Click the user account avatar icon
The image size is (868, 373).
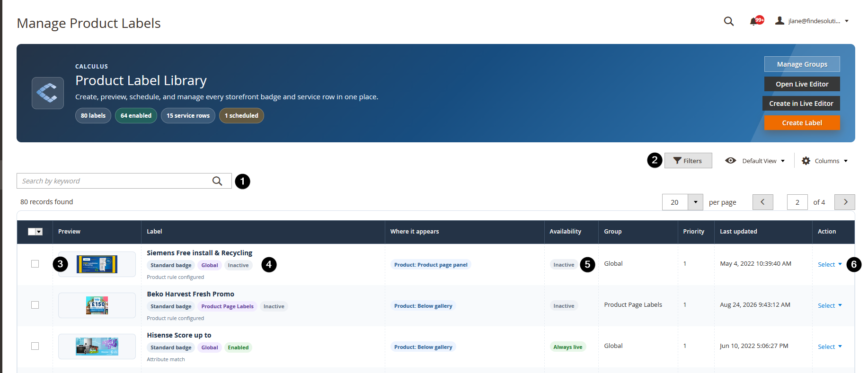tap(779, 21)
